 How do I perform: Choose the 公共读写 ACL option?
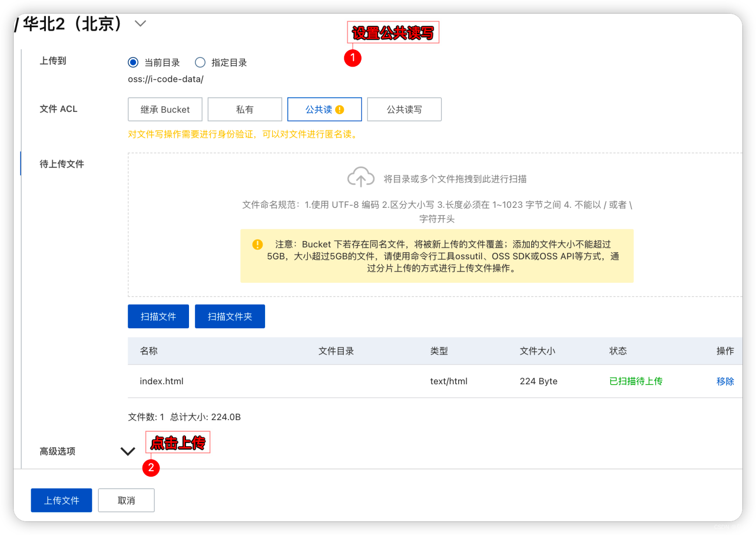[404, 109]
